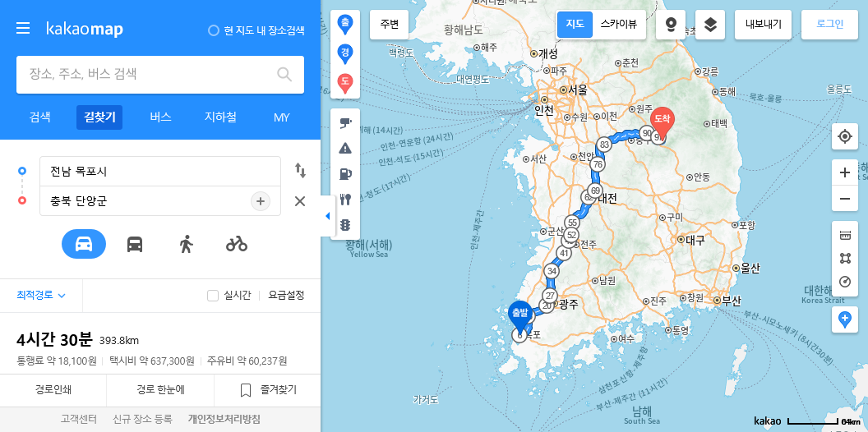The width and height of the screenshot is (868, 432).
Task: Choose the walking route icon
Action: 187,244
